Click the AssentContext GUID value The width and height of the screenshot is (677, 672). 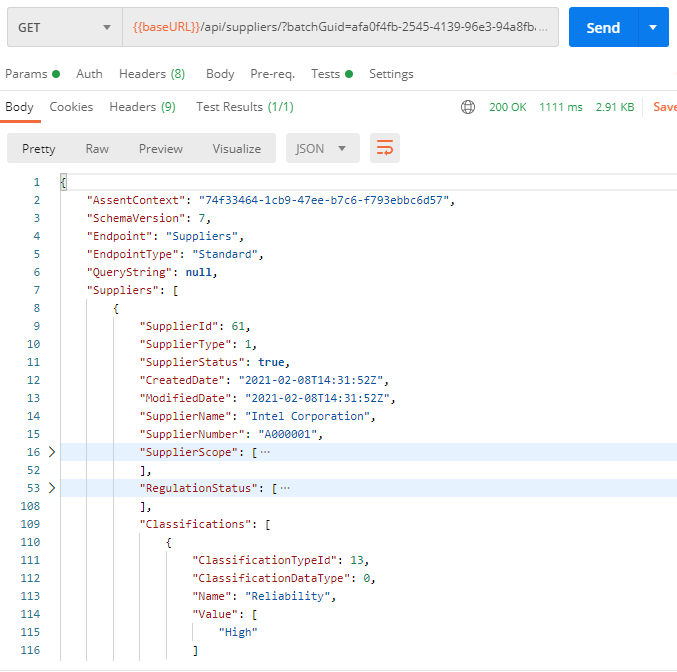point(324,200)
